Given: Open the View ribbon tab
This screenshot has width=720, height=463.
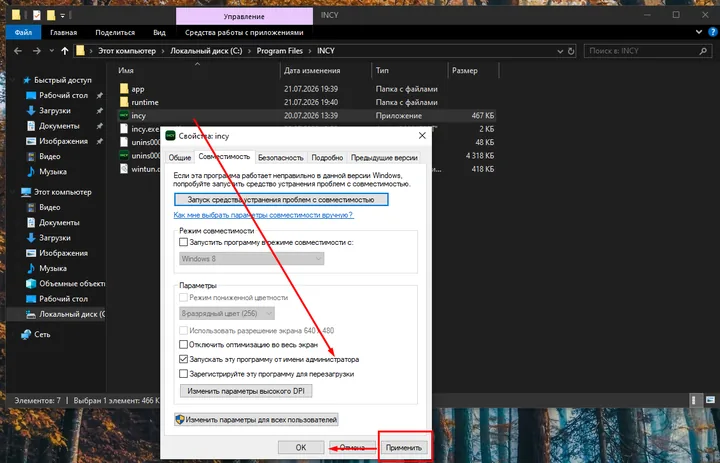Looking at the screenshot, I should point(159,32).
